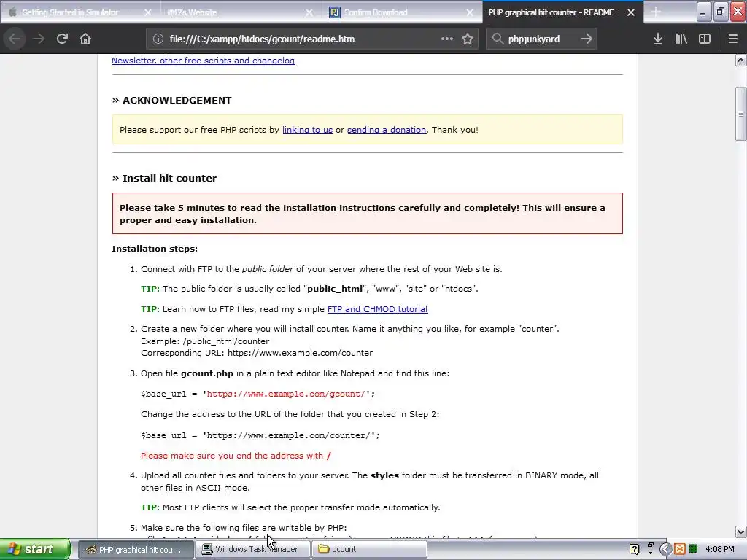Click the help balloon icon in taskbar
This screenshot has height=560, width=747.
coord(634,549)
